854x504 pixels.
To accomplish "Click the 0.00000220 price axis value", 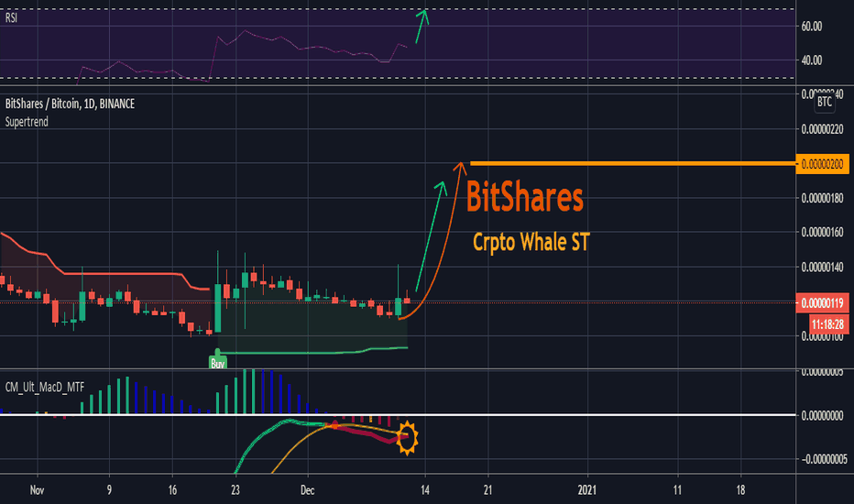I will 823,129.
